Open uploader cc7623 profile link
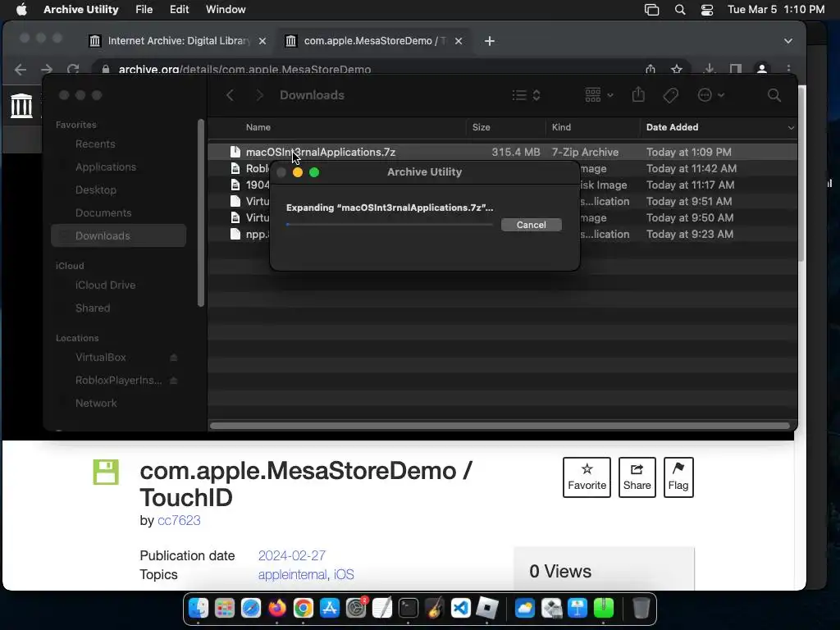Image resolution: width=840 pixels, height=630 pixels. point(179,520)
